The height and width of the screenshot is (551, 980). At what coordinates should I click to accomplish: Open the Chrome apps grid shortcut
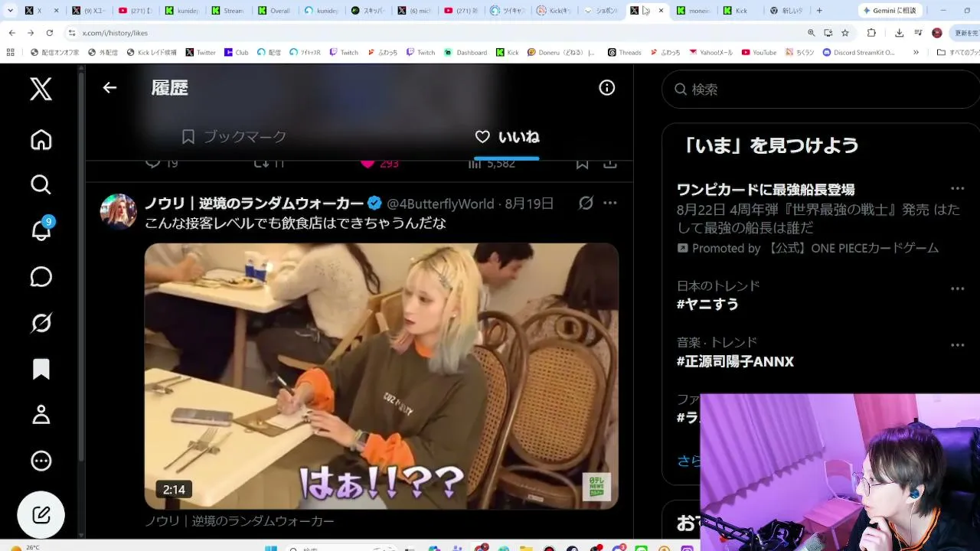point(10,53)
